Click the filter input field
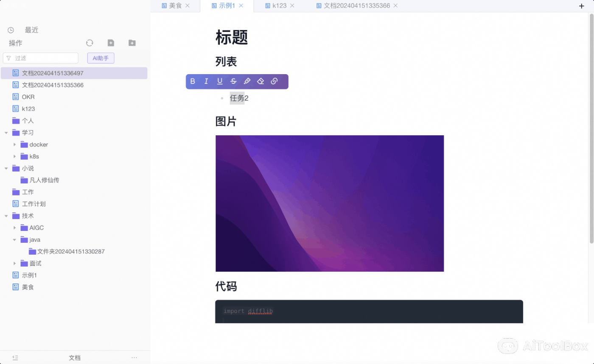The image size is (594, 364). point(40,58)
